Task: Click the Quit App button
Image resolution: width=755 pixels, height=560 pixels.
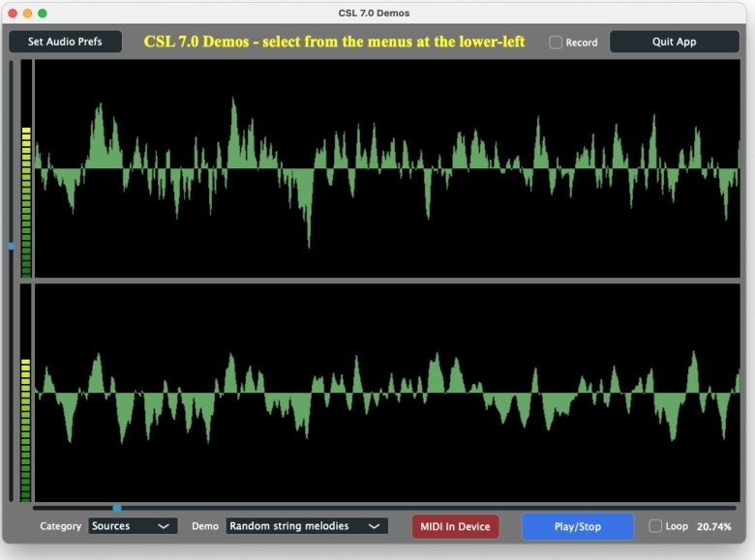Action: pyautogui.click(x=674, y=42)
